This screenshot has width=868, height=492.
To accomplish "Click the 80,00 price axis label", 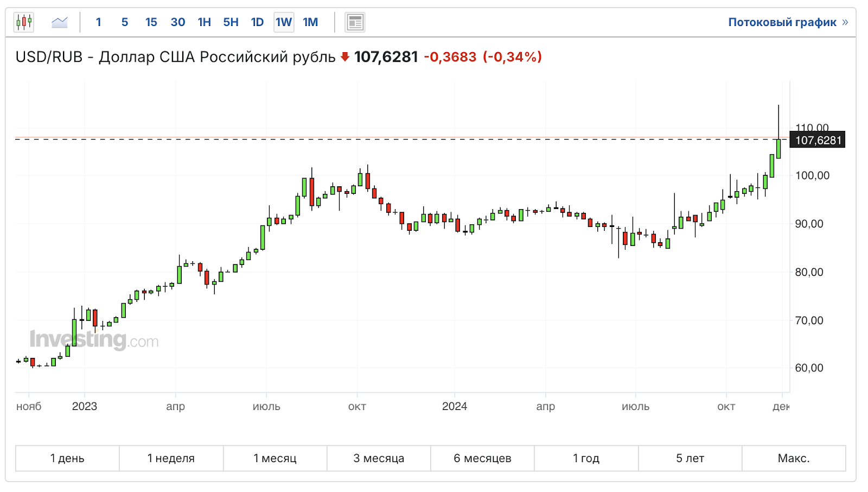I will click(x=809, y=272).
